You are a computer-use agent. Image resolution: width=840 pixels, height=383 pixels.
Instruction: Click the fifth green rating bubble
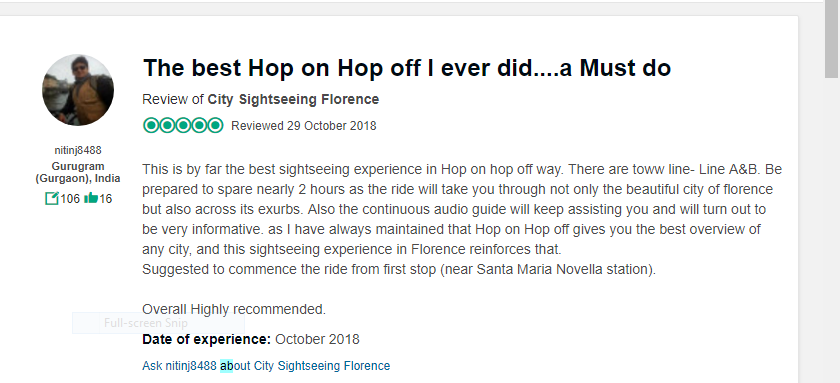(x=215, y=126)
